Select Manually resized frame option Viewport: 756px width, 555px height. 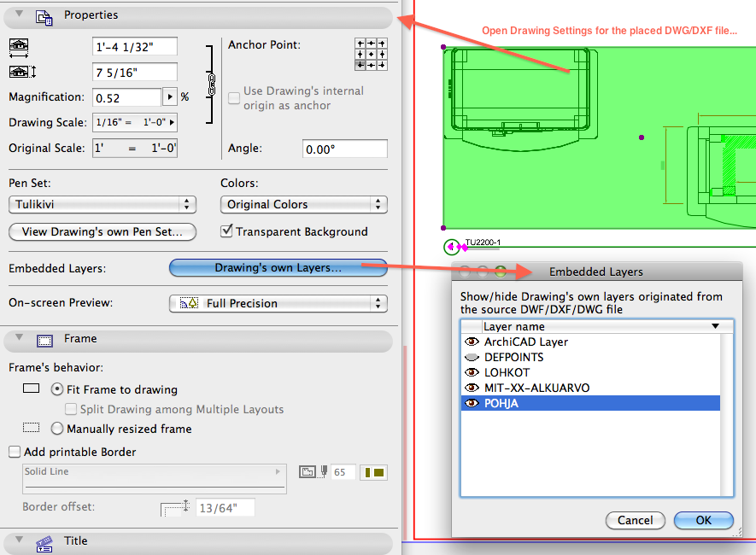tap(56, 428)
